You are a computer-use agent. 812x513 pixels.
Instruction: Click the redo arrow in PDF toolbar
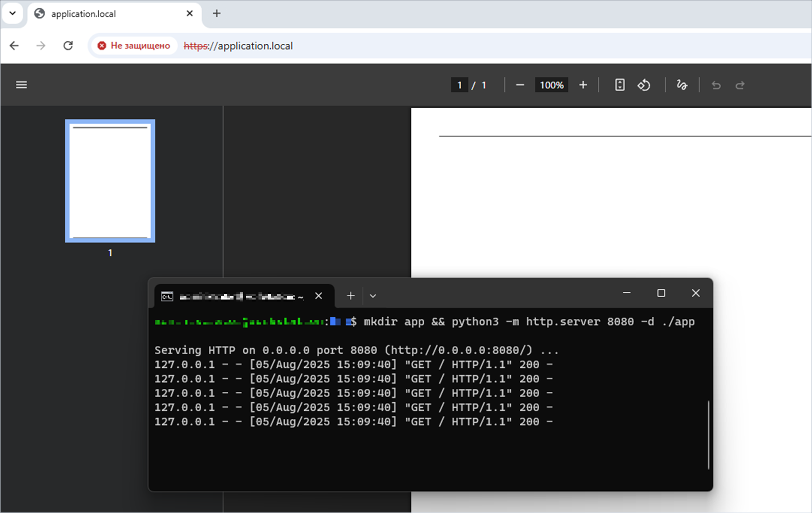coord(740,85)
